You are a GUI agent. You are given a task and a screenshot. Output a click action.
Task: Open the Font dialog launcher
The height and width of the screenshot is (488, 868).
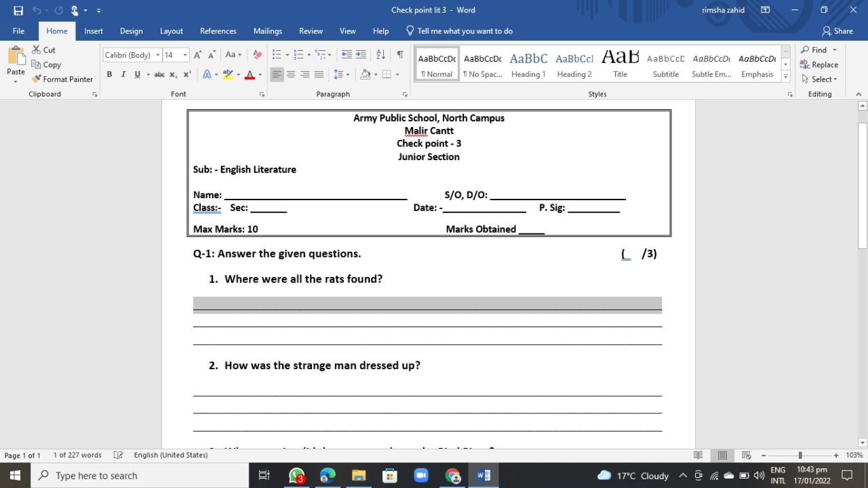point(262,94)
